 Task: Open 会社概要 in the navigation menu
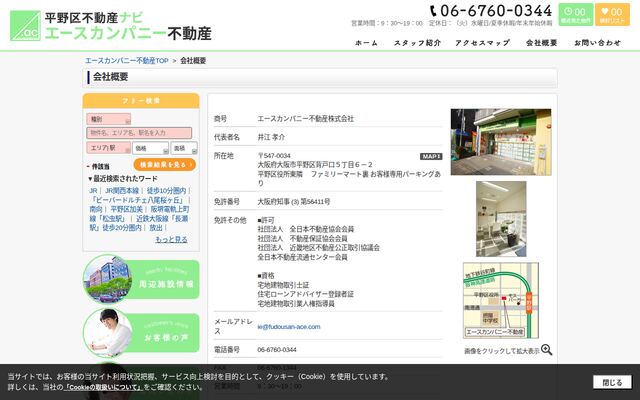tap(542, 43)
